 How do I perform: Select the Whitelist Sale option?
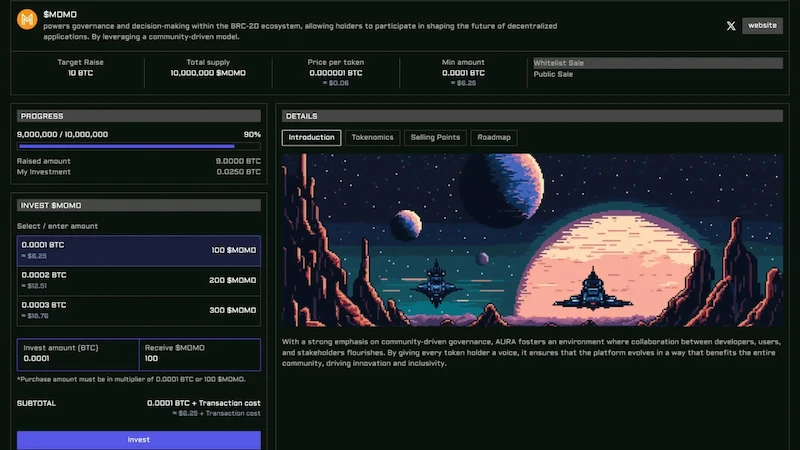tap(658, 63)
